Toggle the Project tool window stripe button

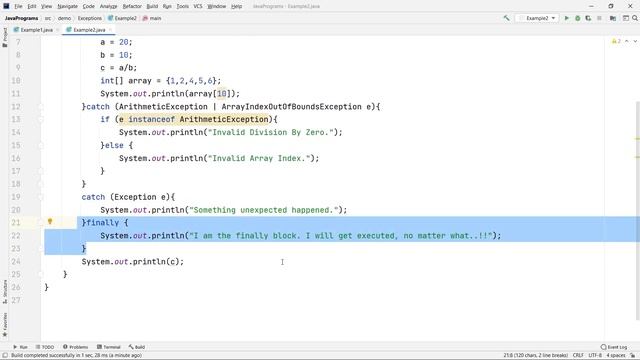pos(4,37)
